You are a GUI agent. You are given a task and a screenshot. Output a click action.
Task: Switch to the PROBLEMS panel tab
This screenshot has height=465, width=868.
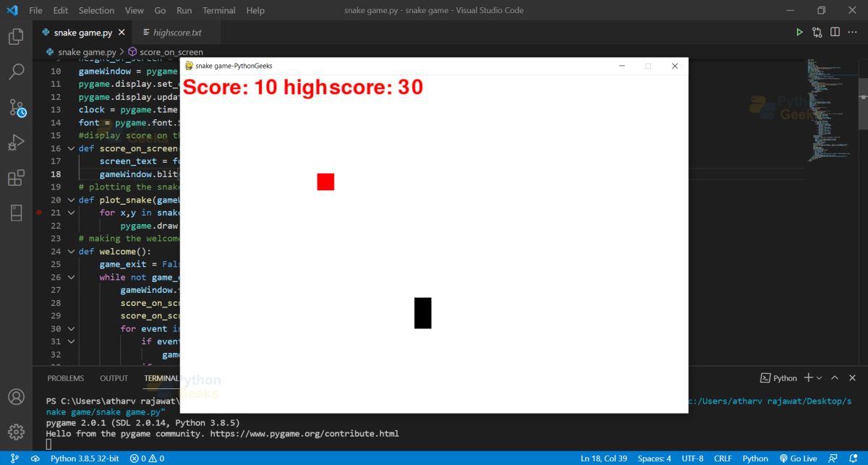click(x=66, y=378)
